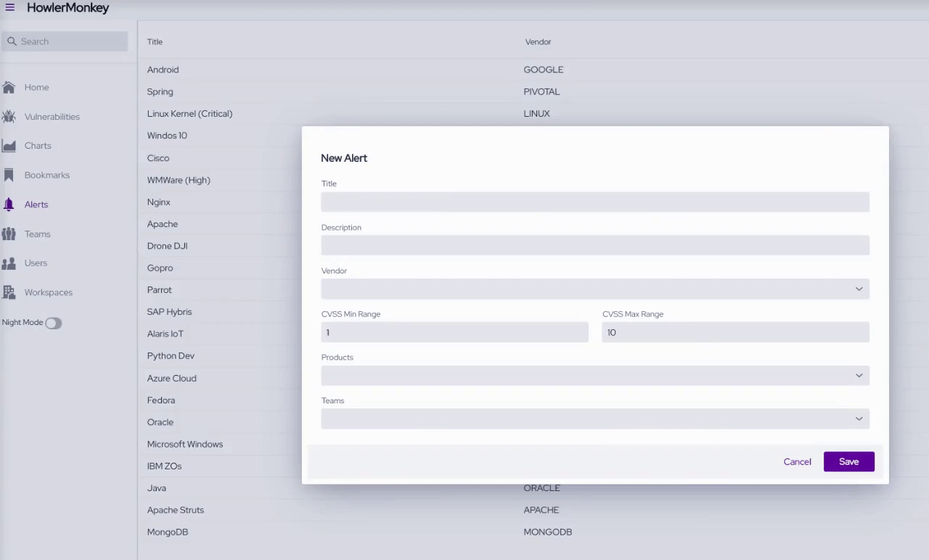
Task: Select the Linux Kernel (Critical) row
Action: (533, 113)
